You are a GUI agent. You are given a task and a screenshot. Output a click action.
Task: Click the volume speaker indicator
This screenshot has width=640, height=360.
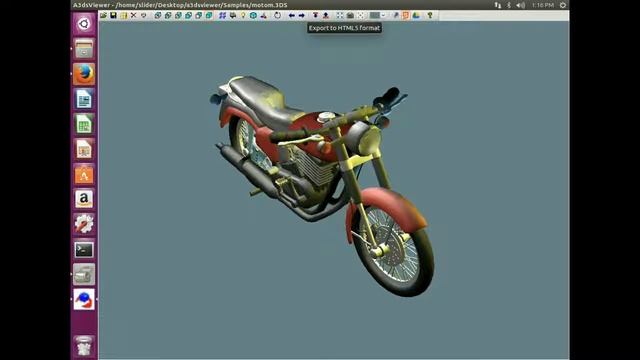click(x=520, y=5)
